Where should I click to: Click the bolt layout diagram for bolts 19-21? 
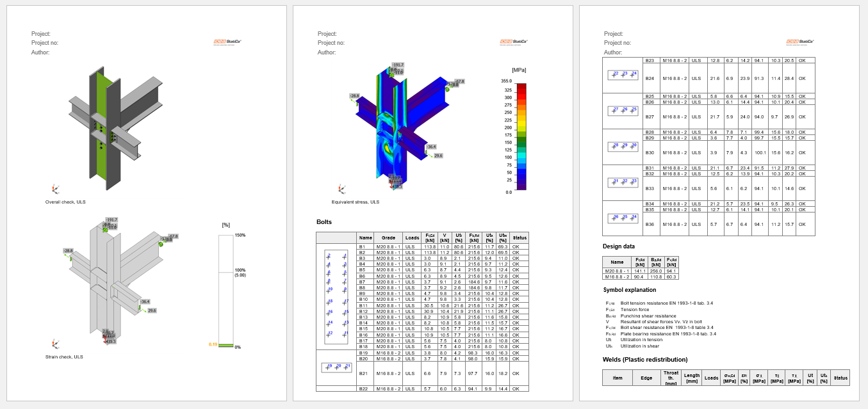tap(337, 367)
